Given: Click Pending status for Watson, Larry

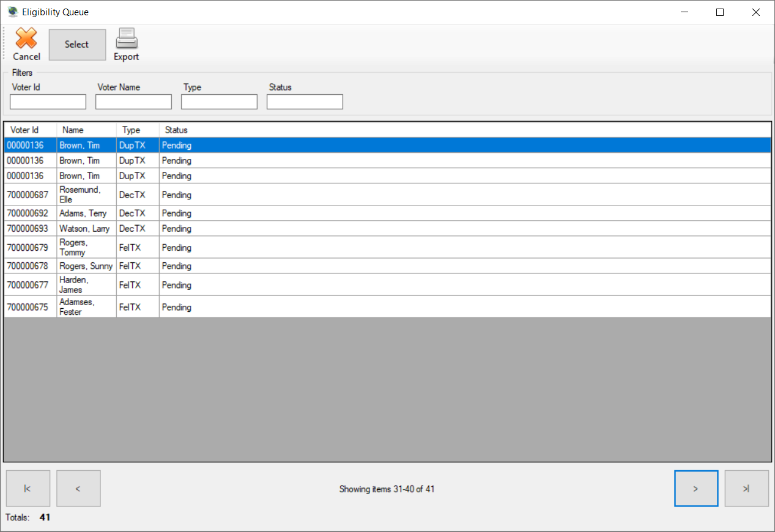Looking at the screenshot, I should [x=465, y=229].
